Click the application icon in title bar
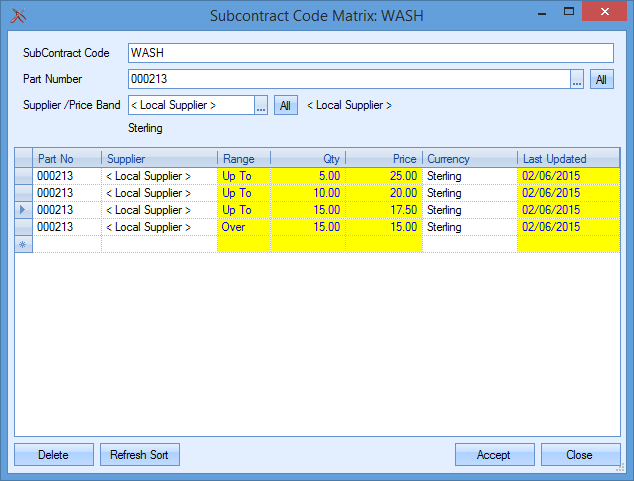Viewport: 634px width, 481px height. click(17, 15)
